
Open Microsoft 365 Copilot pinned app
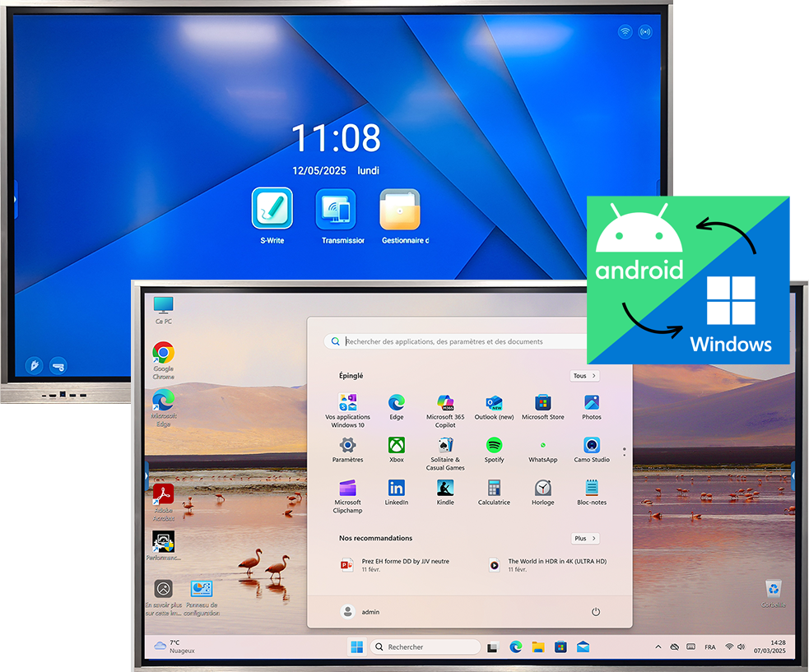(x=445, y=410)
